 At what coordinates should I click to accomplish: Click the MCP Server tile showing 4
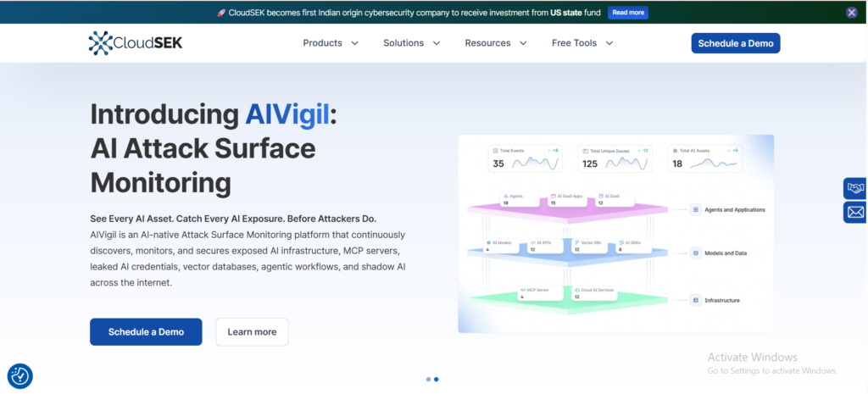[540, 293]
